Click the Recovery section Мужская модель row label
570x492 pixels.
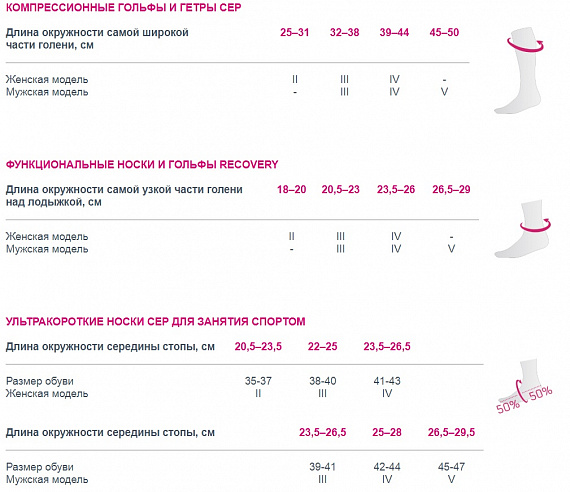pos(47,249)
